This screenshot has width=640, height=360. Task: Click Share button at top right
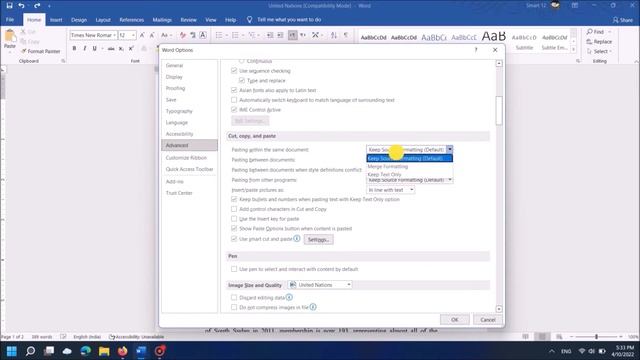(623, 20)
